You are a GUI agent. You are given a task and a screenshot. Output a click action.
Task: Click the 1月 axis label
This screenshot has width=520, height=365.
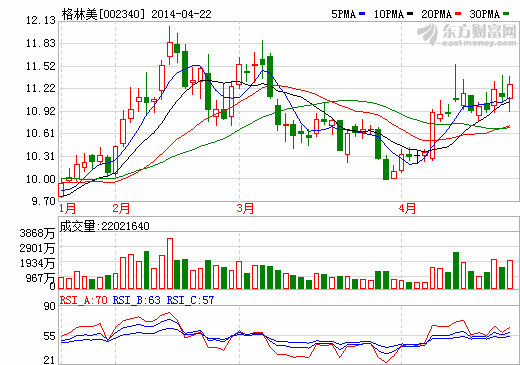click(x=67, y=209)
